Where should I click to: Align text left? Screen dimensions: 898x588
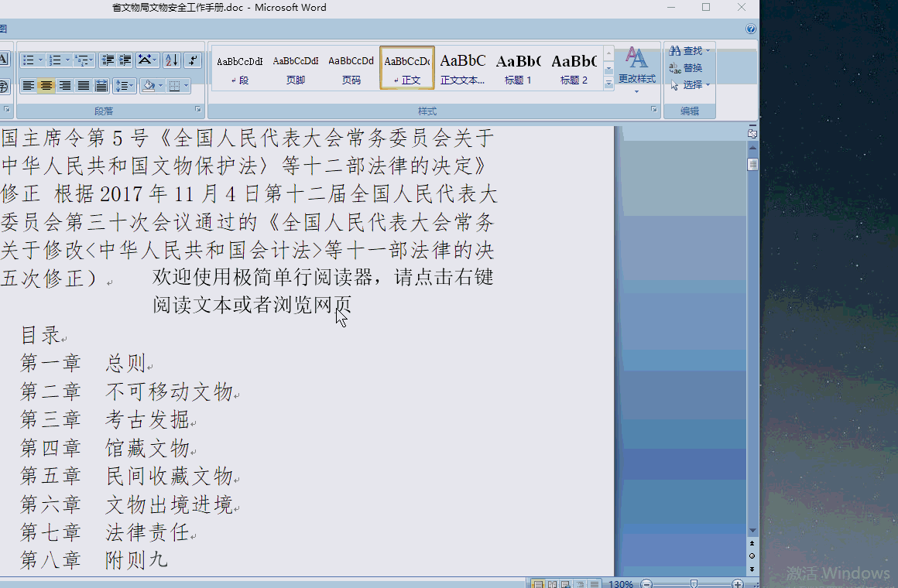28,86
